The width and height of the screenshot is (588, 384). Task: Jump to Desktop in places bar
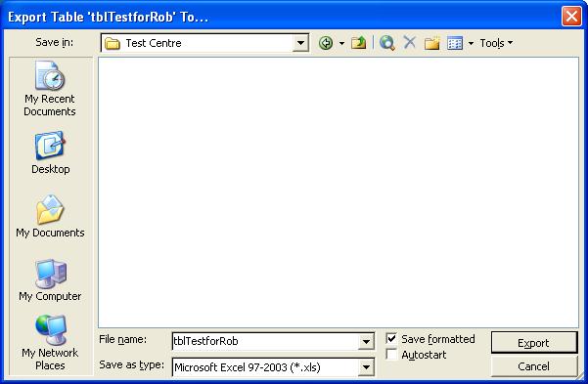(x=50, y=152)
